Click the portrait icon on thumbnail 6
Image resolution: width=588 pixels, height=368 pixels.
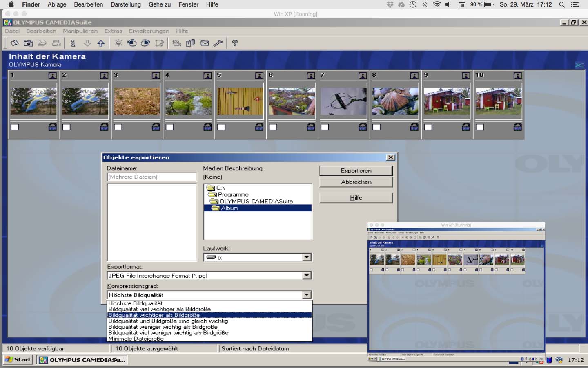pyautogui.click(x=311, y=75)
